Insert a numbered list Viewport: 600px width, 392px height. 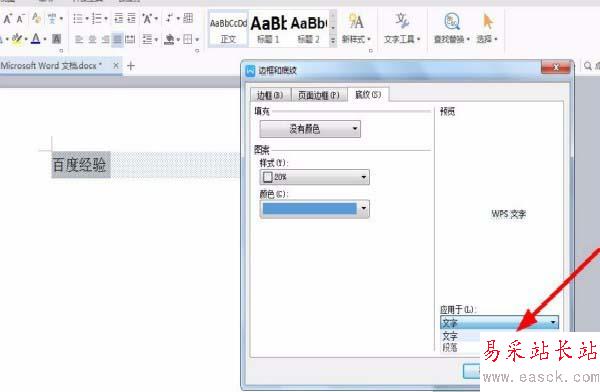pyautogui.click(x=97, y=18)
